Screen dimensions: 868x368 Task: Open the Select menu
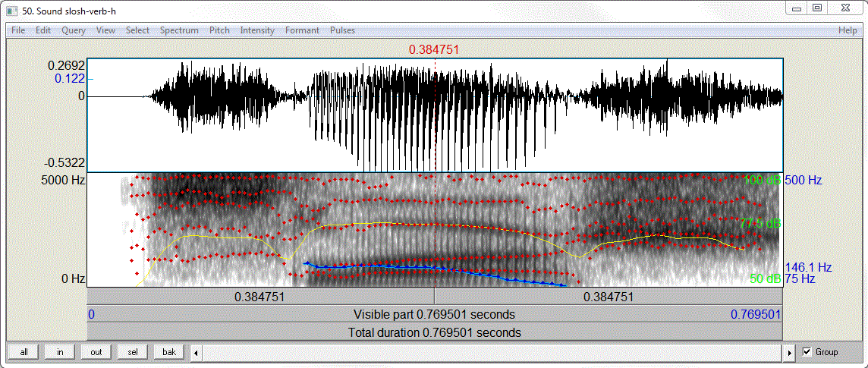click(x=138, y=30)
